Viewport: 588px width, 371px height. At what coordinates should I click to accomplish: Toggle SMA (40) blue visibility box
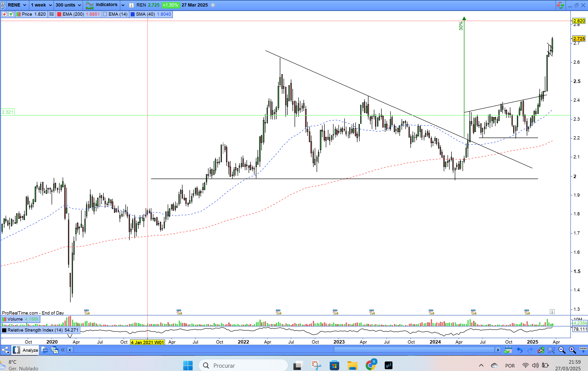coord(133,14)
